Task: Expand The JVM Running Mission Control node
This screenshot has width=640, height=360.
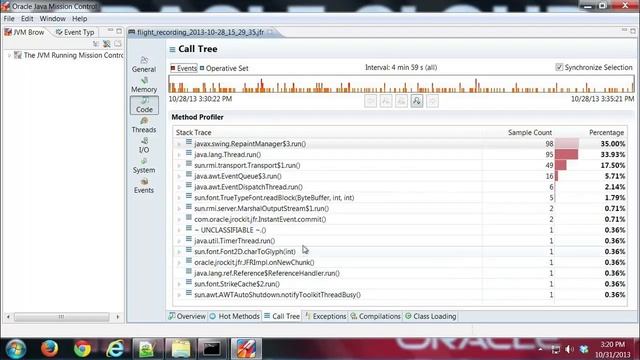Action: coord(9,55)
